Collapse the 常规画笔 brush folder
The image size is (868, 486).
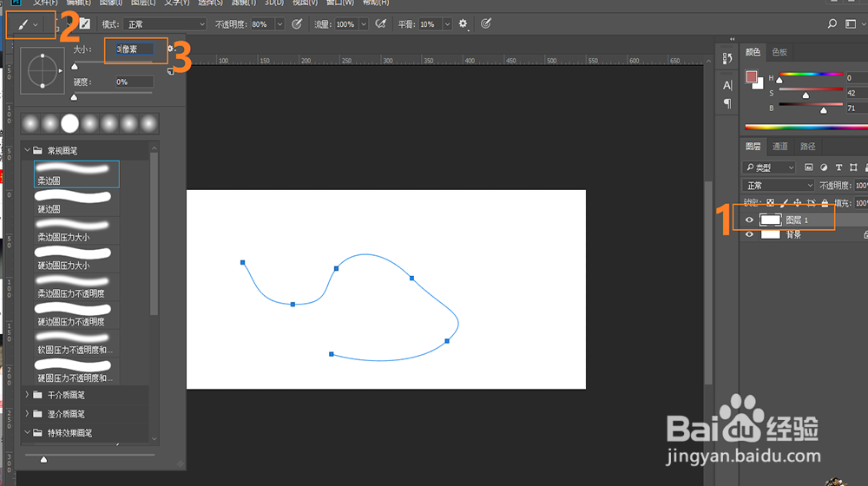(27, 150)
